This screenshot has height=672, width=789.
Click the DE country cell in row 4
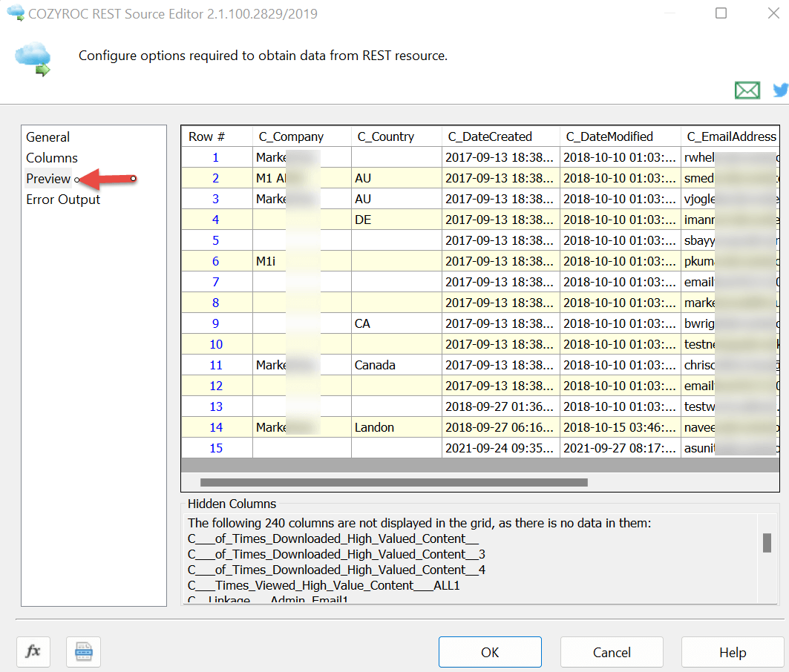pos(396,220)
